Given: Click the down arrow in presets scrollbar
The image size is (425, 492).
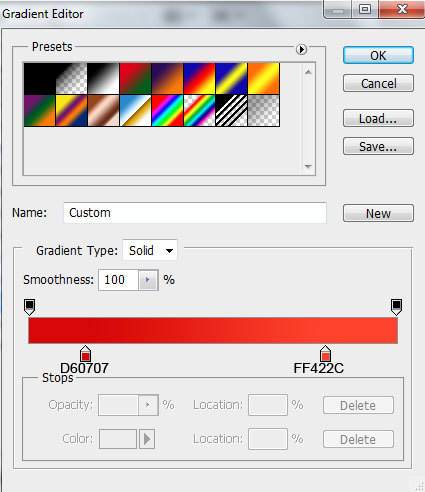Looking at the screenshot, I should coord(308,166).
